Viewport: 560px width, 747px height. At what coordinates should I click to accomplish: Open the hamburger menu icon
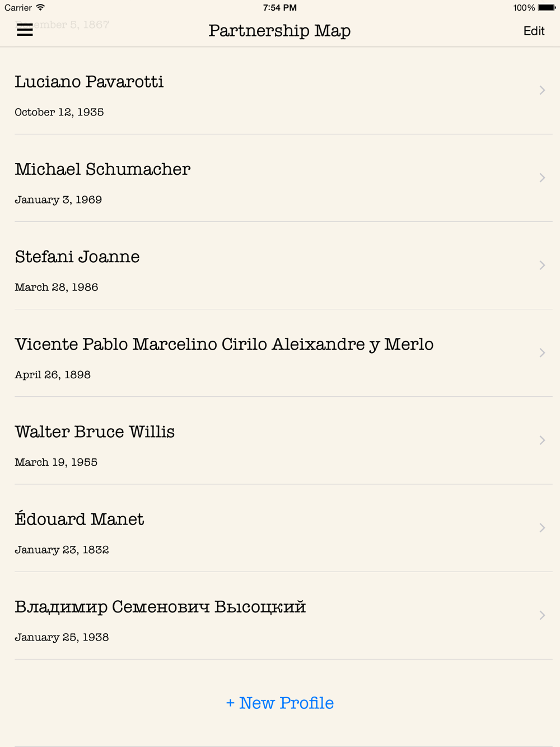click(25, 30)
